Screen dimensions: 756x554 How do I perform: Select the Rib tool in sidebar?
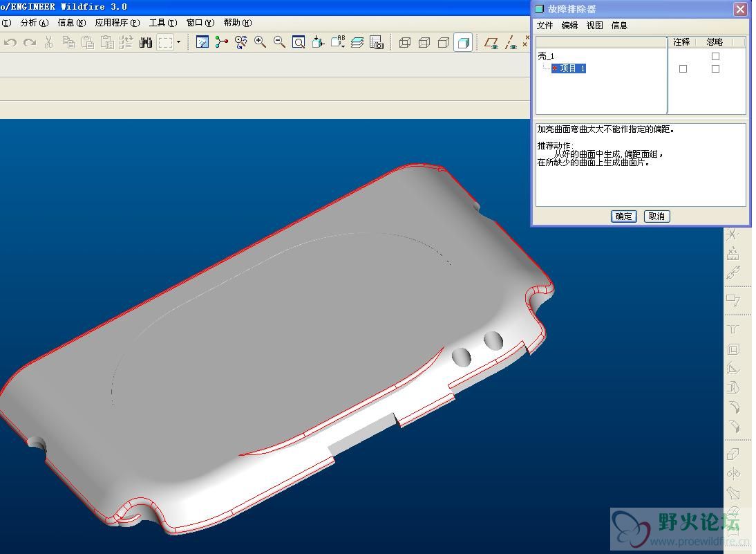[x=733, y=368]
